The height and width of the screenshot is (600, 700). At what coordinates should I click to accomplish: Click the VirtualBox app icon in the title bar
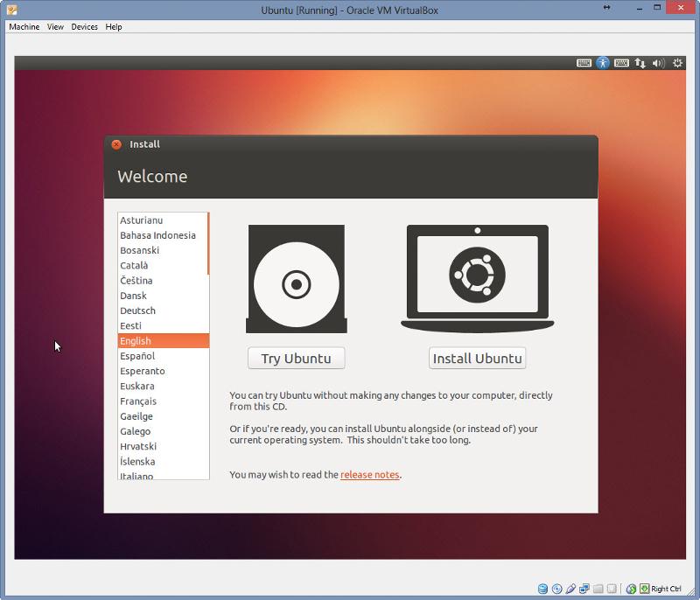pos(12,10)
